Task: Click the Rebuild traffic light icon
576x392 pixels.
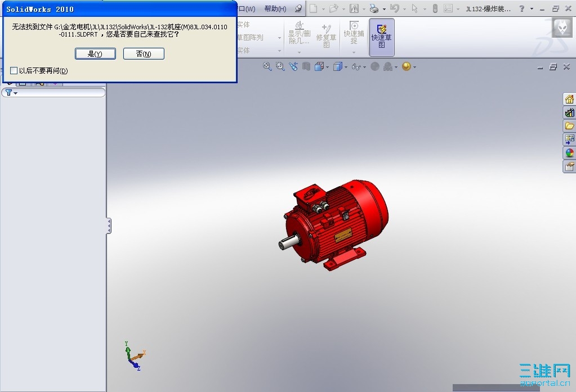Action: (435, 8)
